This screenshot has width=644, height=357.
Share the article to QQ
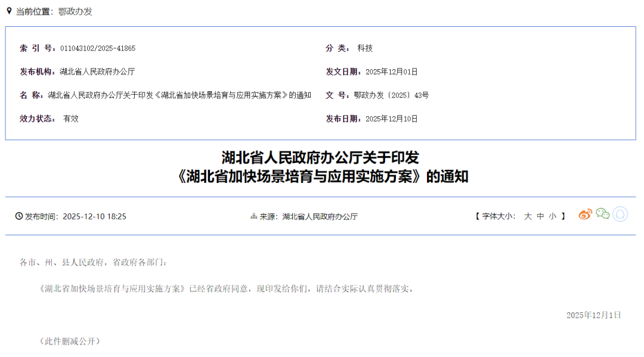[x=620, y=213]
